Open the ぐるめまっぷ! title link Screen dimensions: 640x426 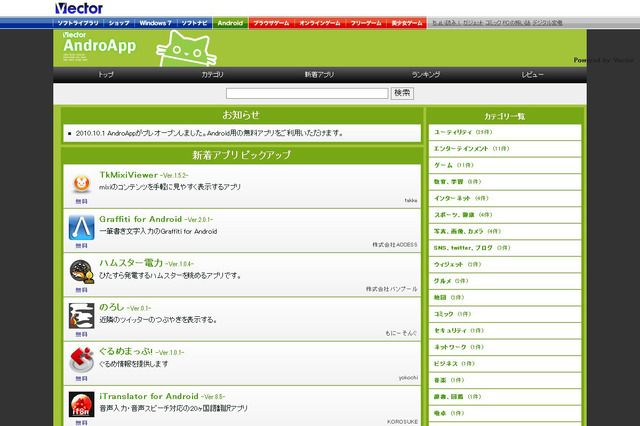126,351
